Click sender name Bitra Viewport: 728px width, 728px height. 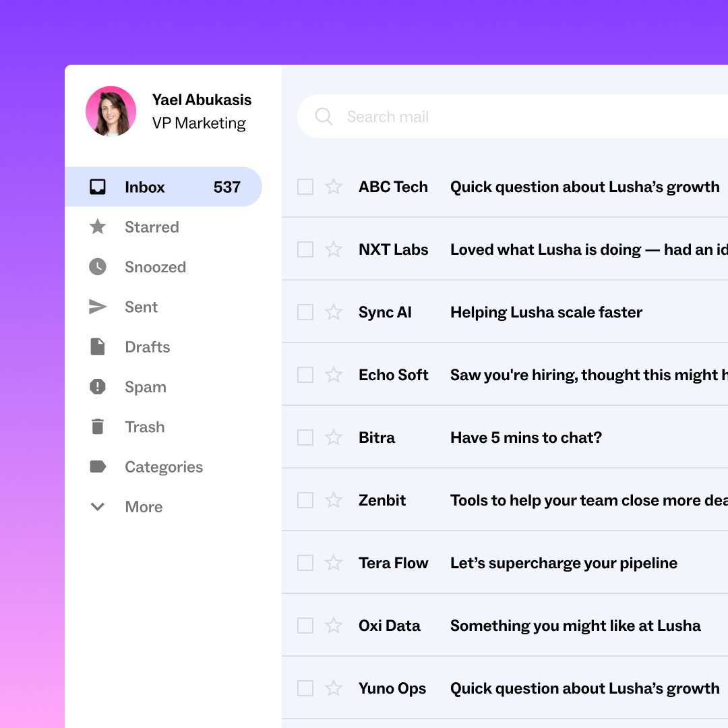pos(377,437)
